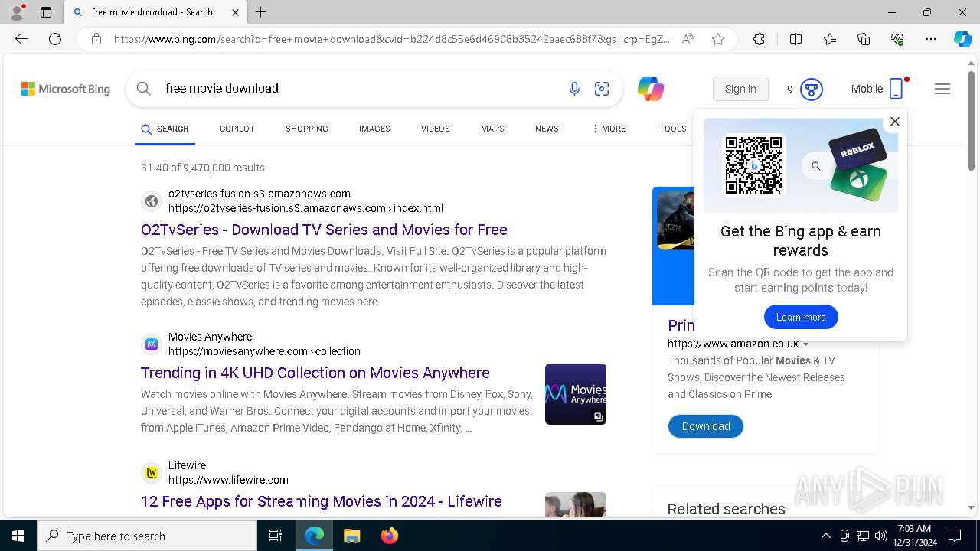This screenshot has width=980, height=551.
Task: Open the Favorites list icon
Action: click(x=830, y=39)
